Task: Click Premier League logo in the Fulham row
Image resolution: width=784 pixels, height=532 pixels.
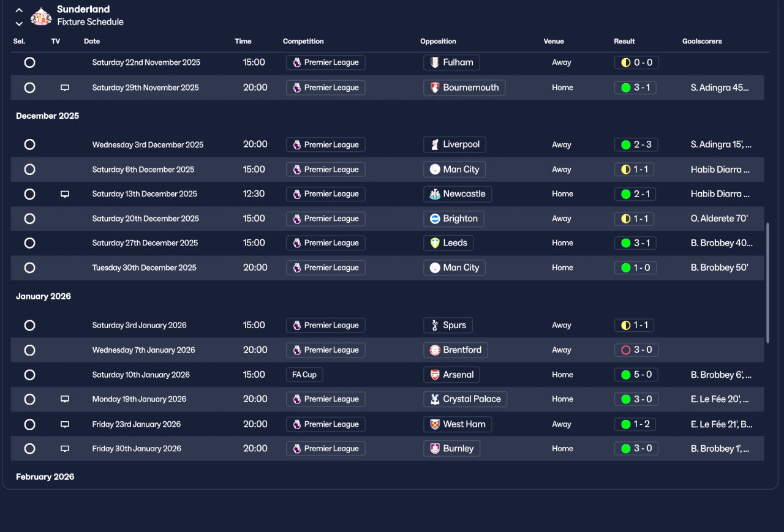Action: [297, 62]
